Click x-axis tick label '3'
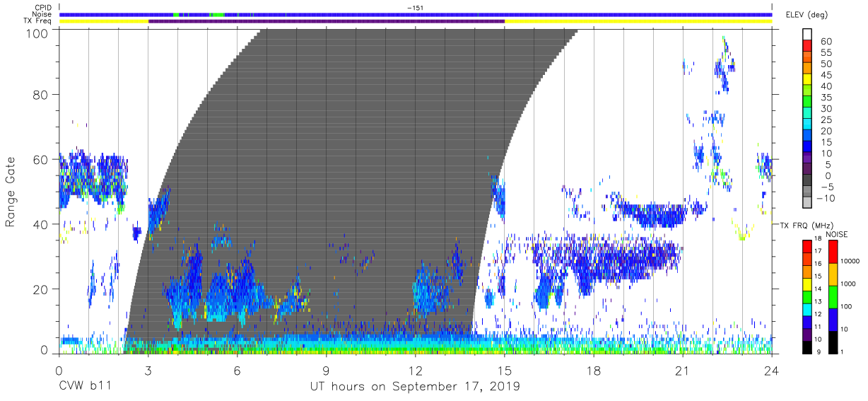This screenshot has height=401, width=868. click(x=148, y=371)
